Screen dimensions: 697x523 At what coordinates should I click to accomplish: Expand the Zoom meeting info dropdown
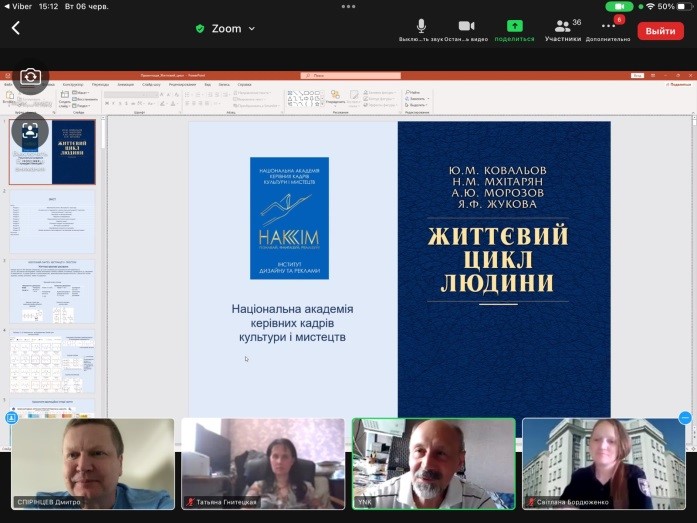pos(251,29)
